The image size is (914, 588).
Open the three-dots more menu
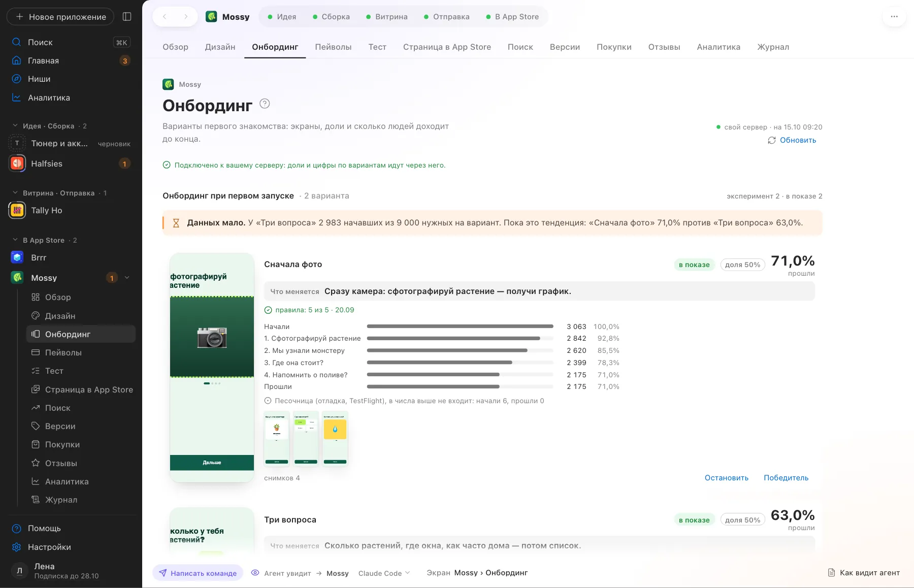pyautogui.click(x=894, y=17)
